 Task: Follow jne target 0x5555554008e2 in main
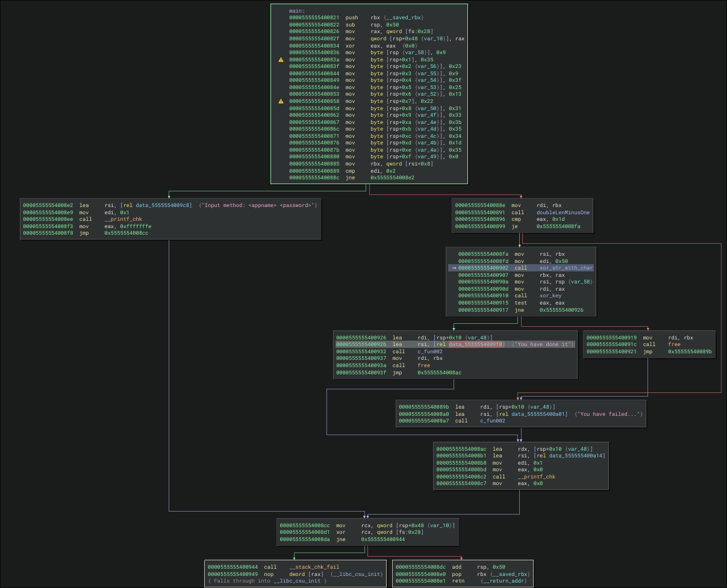click(x=392, y=178)
